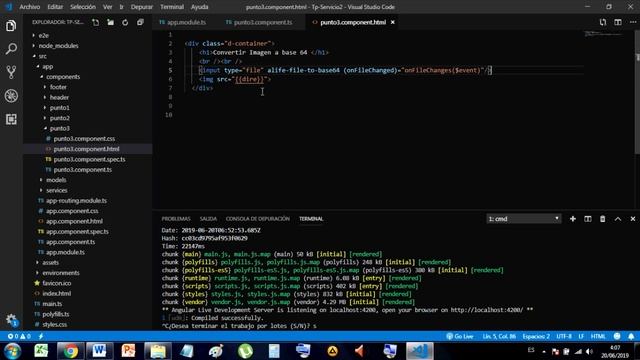Change the LF end of line sequence
Image resolution: width=640 pixels, height=360 pixels.
coord(581,336)
